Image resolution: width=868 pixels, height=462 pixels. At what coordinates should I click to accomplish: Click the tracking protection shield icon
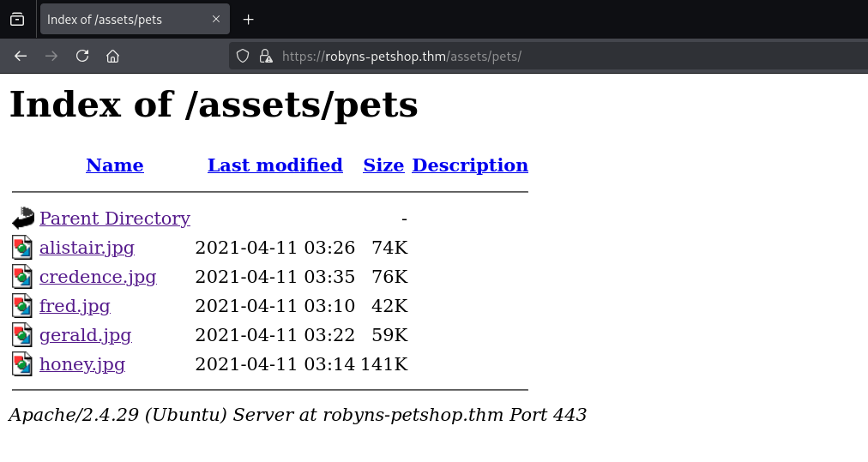[243, 56]
